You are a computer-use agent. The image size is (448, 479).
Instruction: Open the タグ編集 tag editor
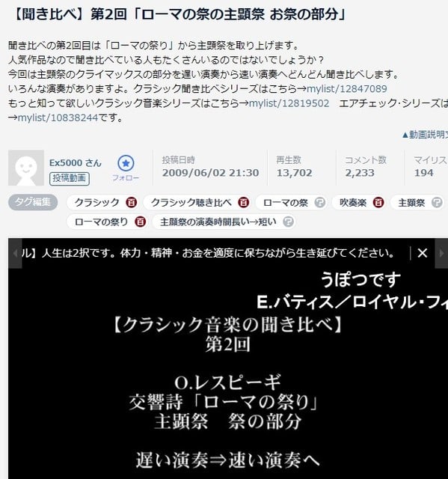pos(33,202)
